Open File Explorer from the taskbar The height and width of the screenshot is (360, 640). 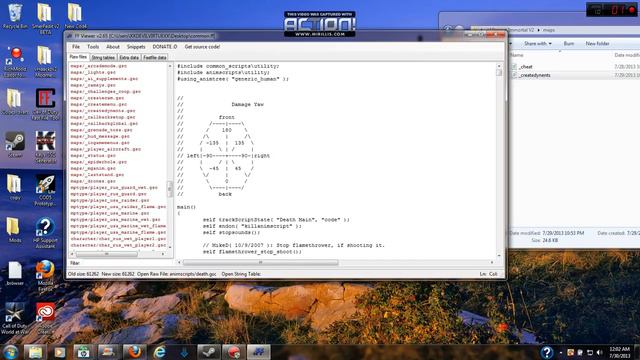pyautogui.click(x=35, y=352)
